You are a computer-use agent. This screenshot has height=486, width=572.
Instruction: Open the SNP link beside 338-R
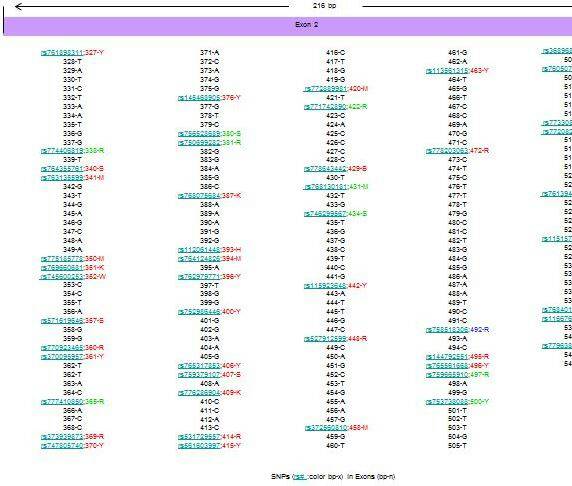click(62, 151)
